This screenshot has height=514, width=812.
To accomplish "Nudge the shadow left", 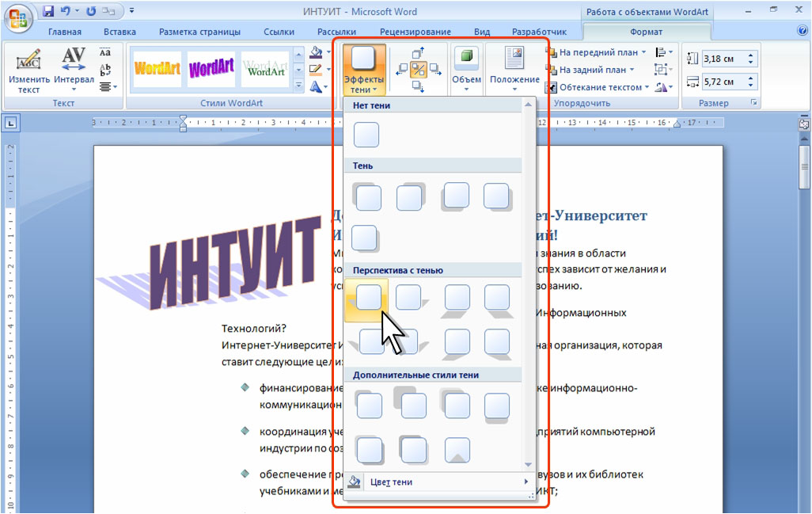I will pos(401,70).
